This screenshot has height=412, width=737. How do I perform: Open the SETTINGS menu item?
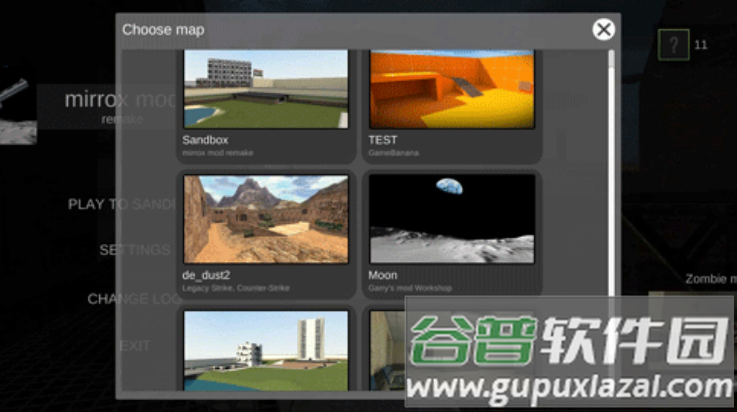tap(134, 250)
